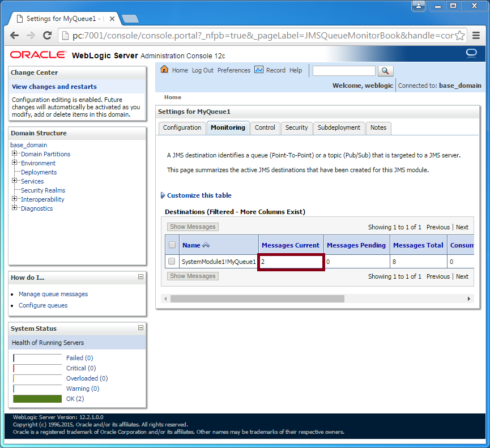The width and height of the screenshot is (490, 448).
Task: Click the Failed (0) status link
Action: tap(80, 358)
